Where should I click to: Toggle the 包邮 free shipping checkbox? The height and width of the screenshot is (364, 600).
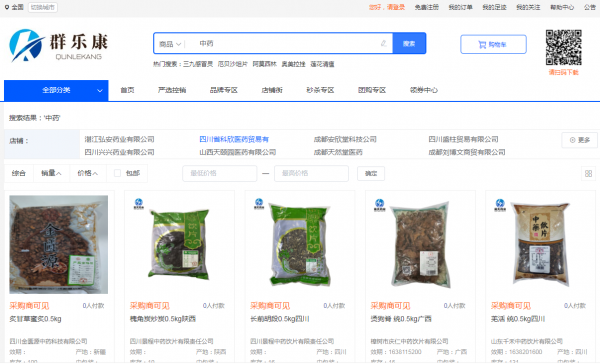click(117, 173)
